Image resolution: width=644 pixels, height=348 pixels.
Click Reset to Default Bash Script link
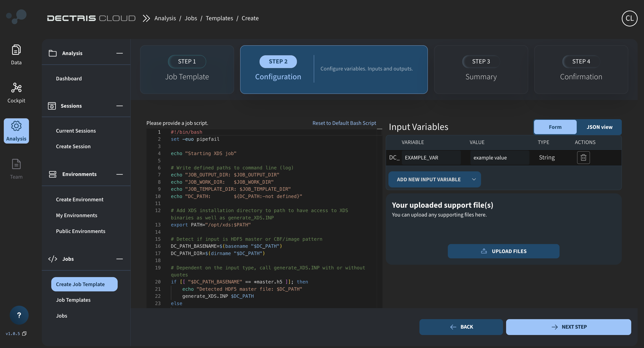click(x=344, y=123)
